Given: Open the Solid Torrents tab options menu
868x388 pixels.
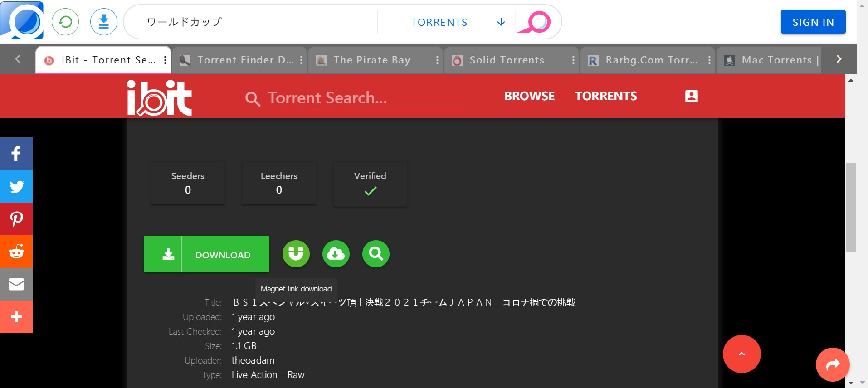Looking at the screenshot, I should pos(573,60).
